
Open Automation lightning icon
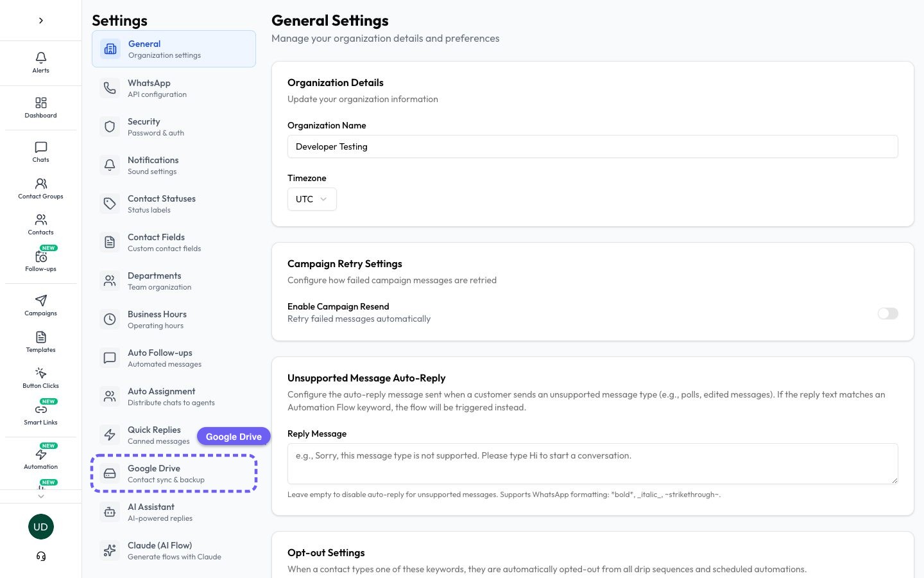coord(41,454)
